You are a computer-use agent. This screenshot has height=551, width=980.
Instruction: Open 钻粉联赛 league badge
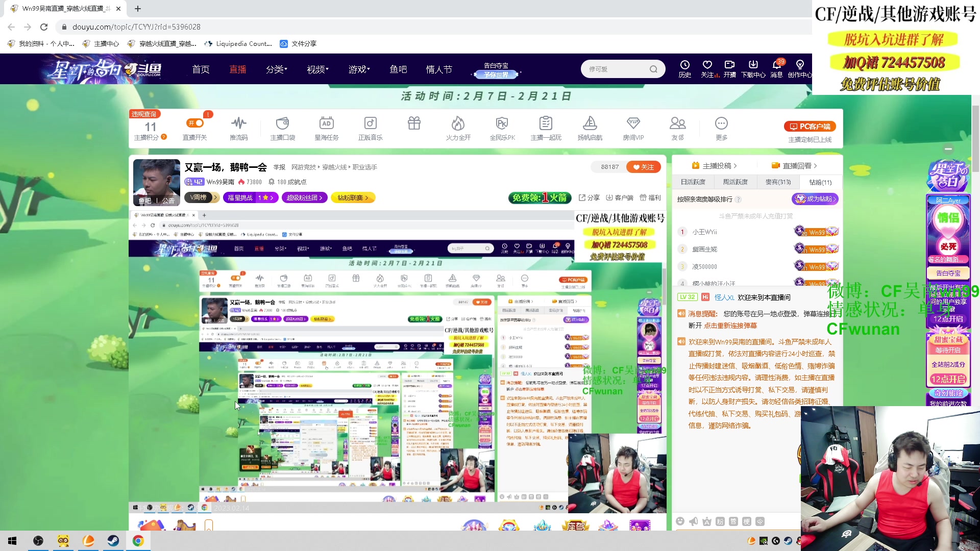click(x=353, y=197)
